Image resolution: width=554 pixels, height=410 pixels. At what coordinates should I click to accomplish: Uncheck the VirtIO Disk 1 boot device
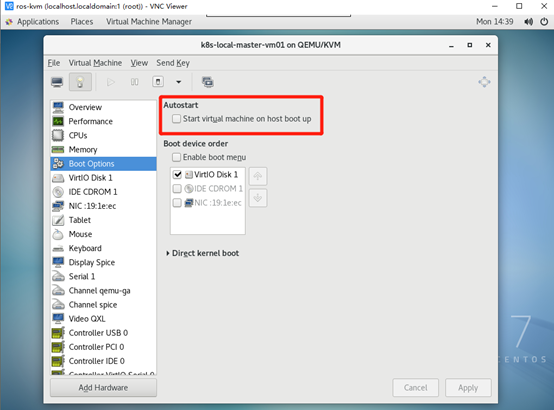pyautogui.click(x=177, y=175)
